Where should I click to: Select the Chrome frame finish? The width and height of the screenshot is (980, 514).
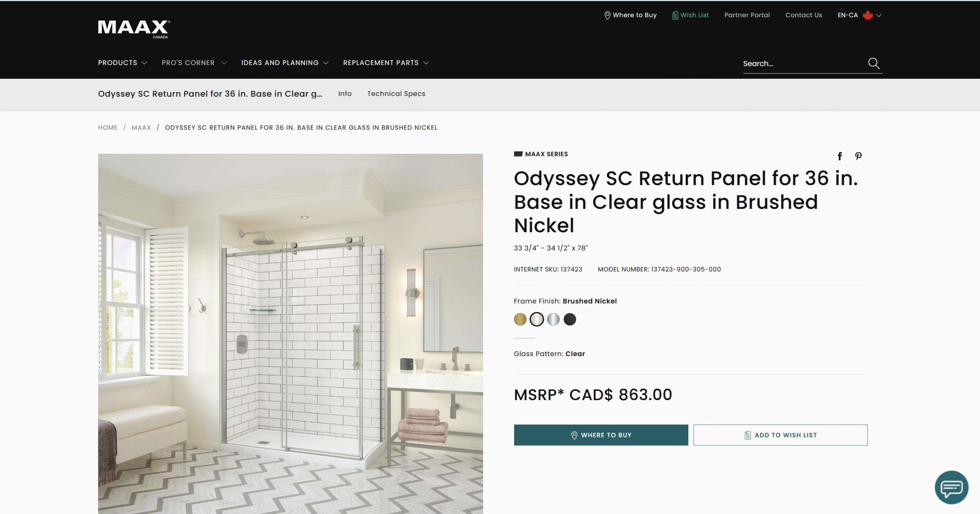click(554, 319)
